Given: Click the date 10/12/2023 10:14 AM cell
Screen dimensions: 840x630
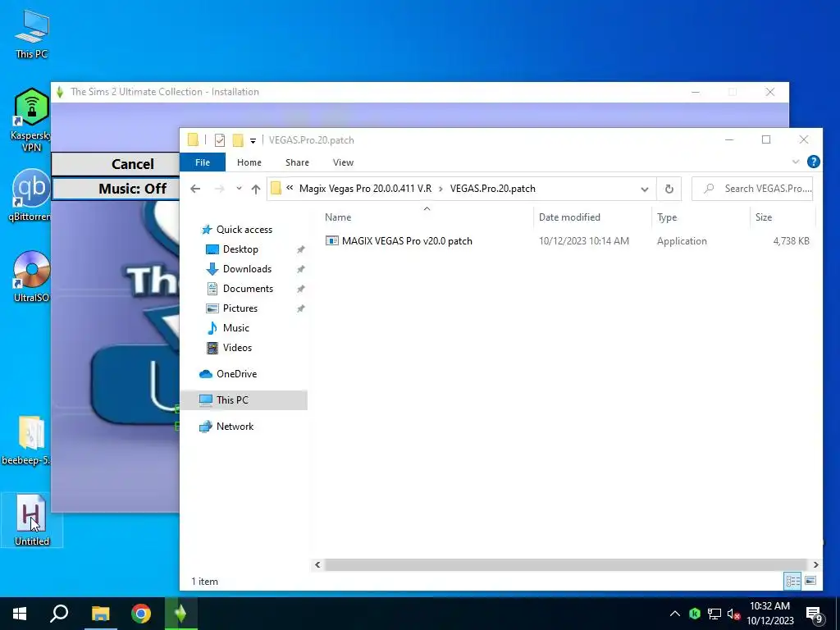Looking at the screenshot, I should tap(584, 241).
